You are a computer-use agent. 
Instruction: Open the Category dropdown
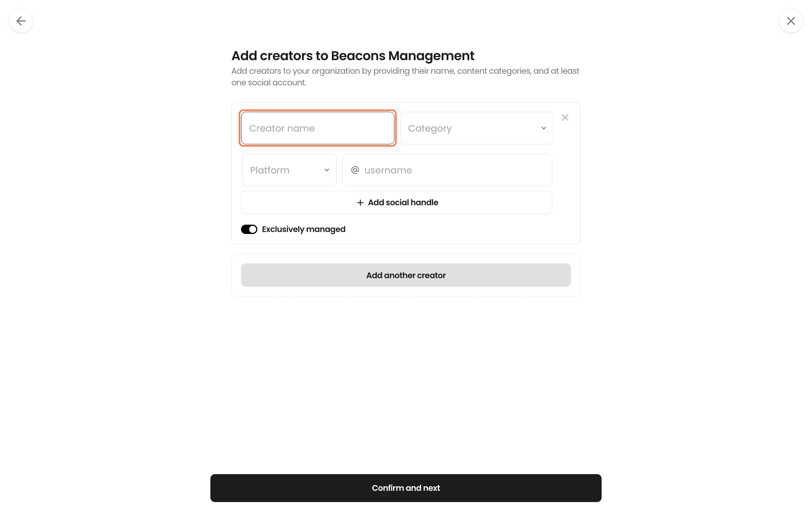point(477,128)
